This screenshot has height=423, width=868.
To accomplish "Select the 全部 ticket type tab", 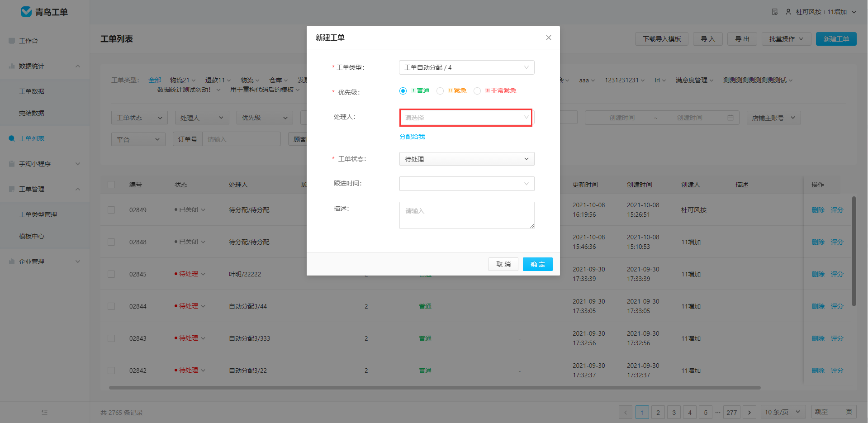I will pos(155,80).
